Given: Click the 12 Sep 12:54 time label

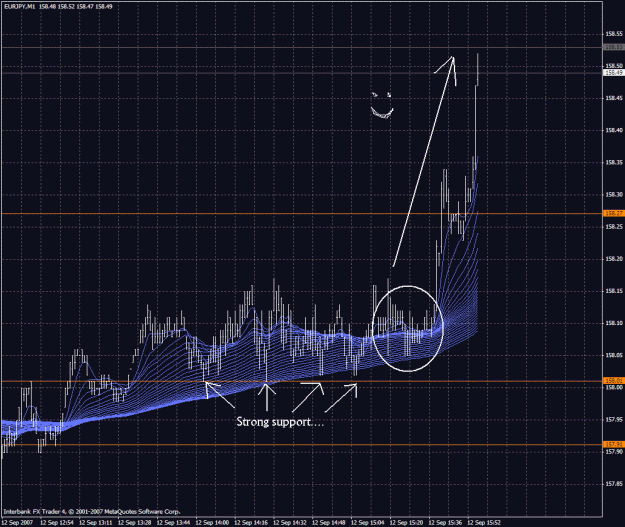Looking at the screenshot, I should click(57, 522).
